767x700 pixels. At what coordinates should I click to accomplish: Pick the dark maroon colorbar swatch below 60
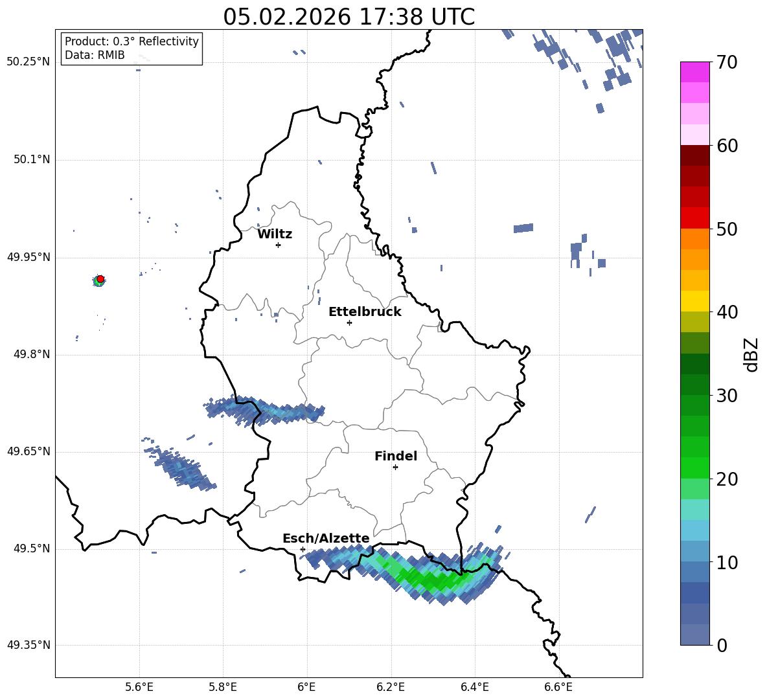(x=694, y=155)
